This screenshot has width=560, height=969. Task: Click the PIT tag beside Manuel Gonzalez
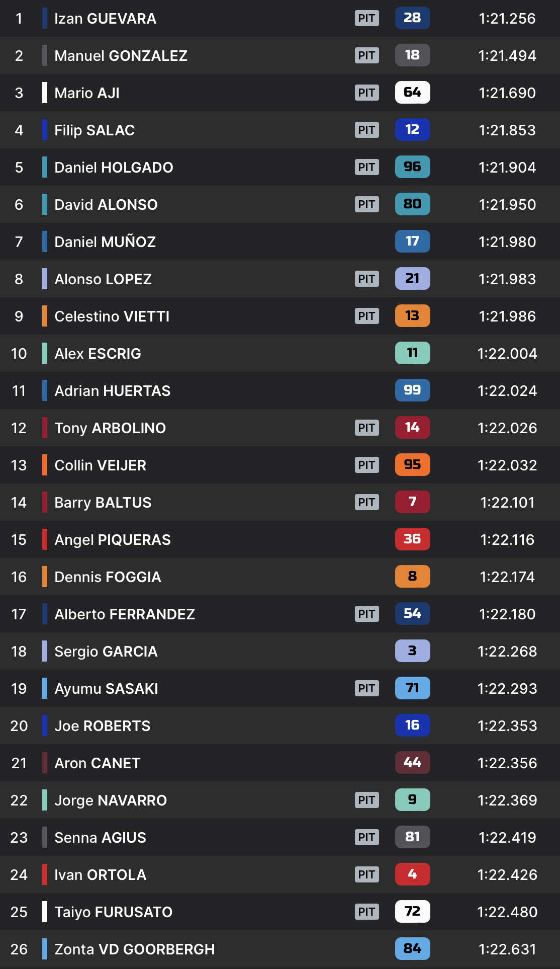(366, 55)
